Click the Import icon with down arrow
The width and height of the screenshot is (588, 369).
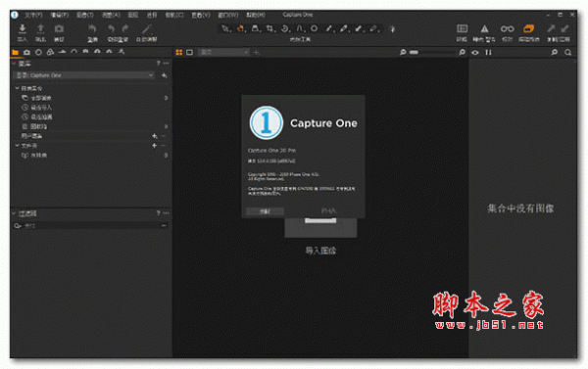click(23, 28)
